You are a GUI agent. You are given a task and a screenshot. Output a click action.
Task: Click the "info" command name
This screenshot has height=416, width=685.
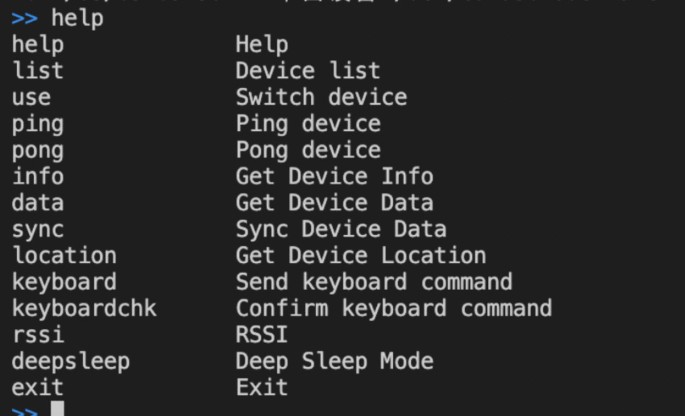point(38,177)
